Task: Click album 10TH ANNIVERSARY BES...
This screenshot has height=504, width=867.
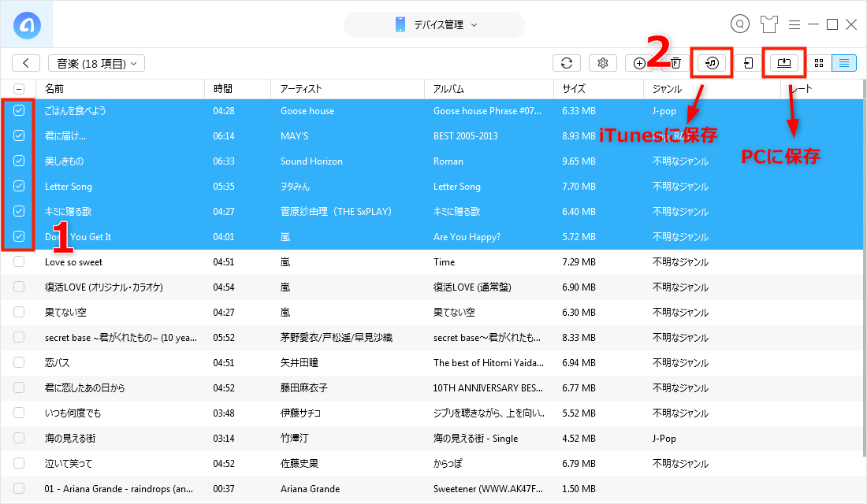Action: (x=488, y=388)
